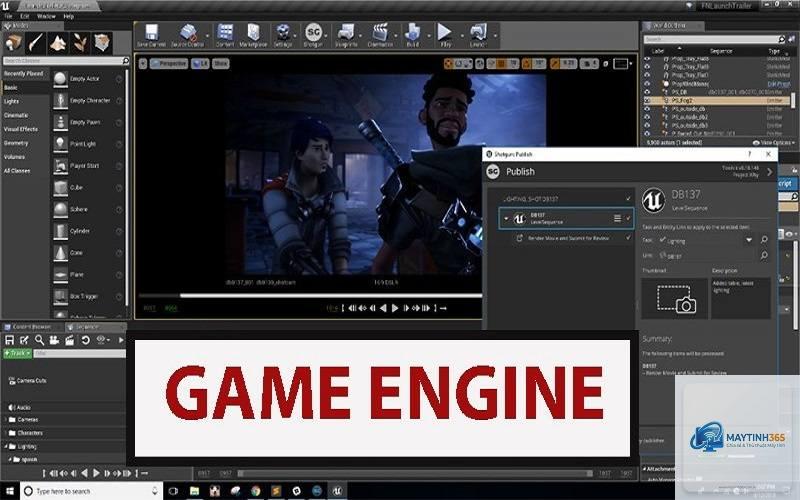Click the Sequencer save icon
800x500 pixels.
pos(9,340)
